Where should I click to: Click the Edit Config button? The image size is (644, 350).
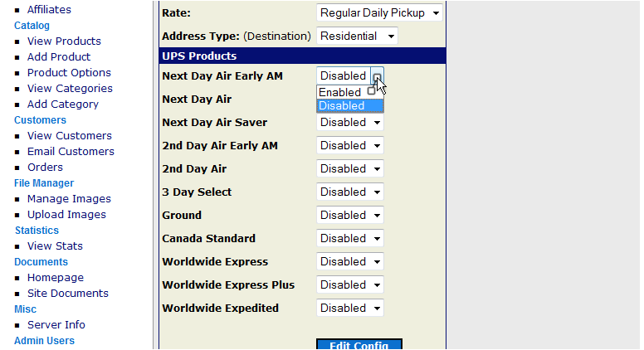pyautogui.click(x=359, y=345)
